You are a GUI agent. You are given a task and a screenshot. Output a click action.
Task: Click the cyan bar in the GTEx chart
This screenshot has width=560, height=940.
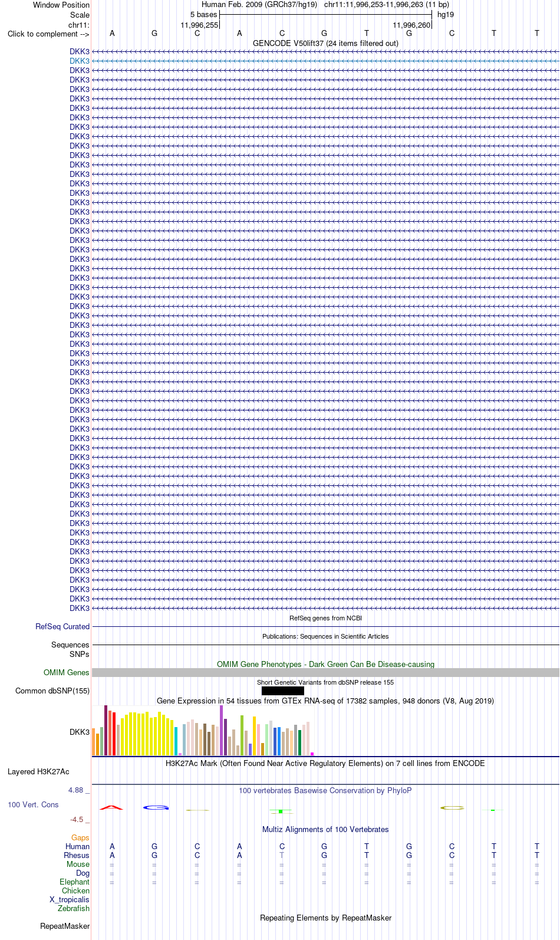176,741
